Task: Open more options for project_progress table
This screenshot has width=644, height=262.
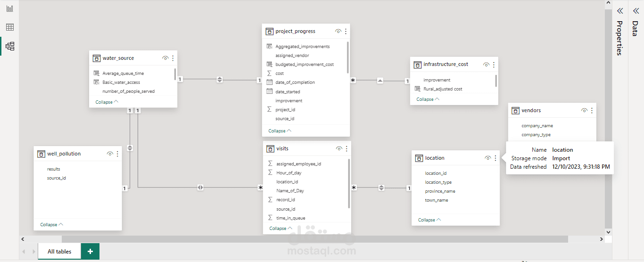Action: coord(346,32)
